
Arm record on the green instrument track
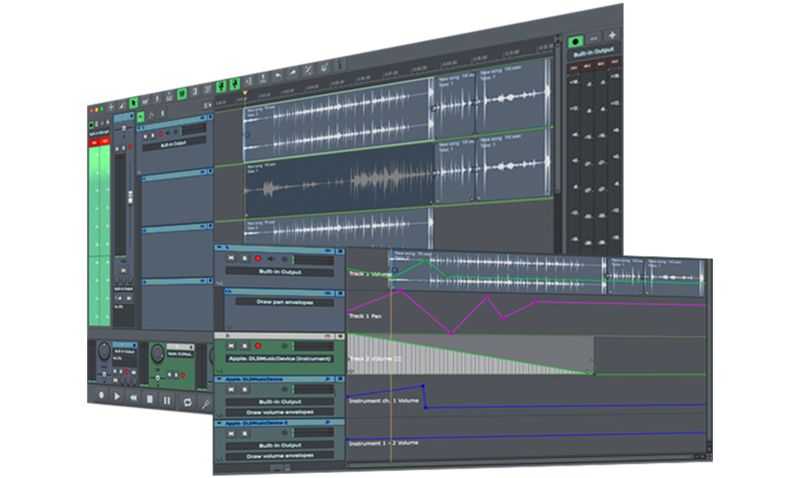coord(258,346)
